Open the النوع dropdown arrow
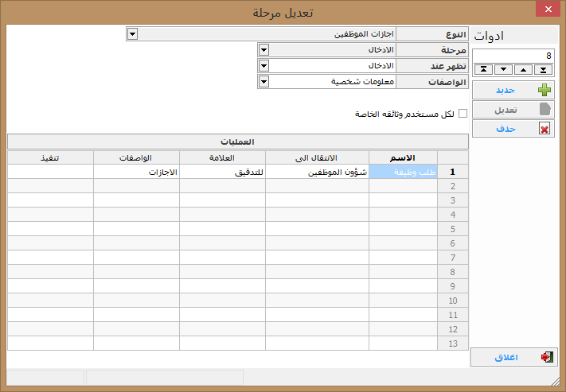Image resolution: width=566 pixels, height=392 pixels. tap(132, 34)
